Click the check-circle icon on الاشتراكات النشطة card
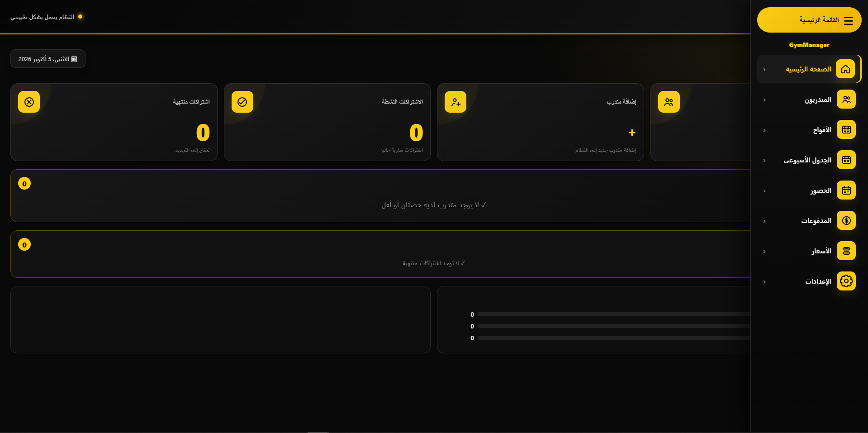 [242, 102]
